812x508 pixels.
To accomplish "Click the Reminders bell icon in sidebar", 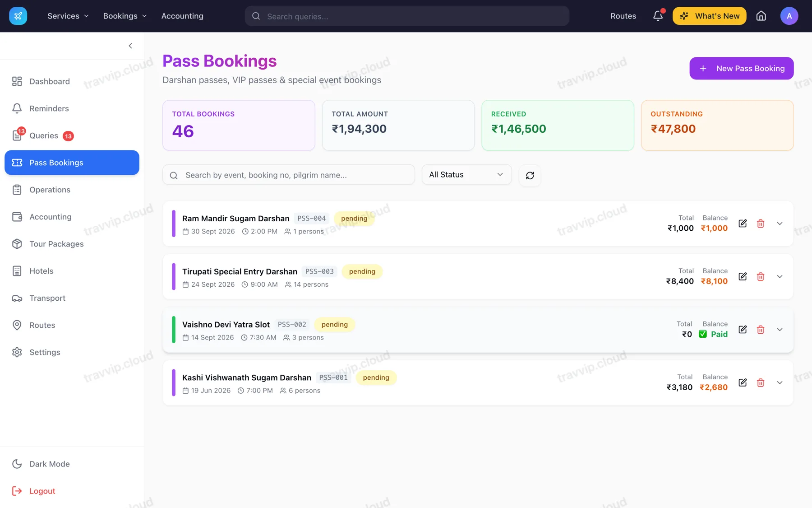I will [17, 108].
